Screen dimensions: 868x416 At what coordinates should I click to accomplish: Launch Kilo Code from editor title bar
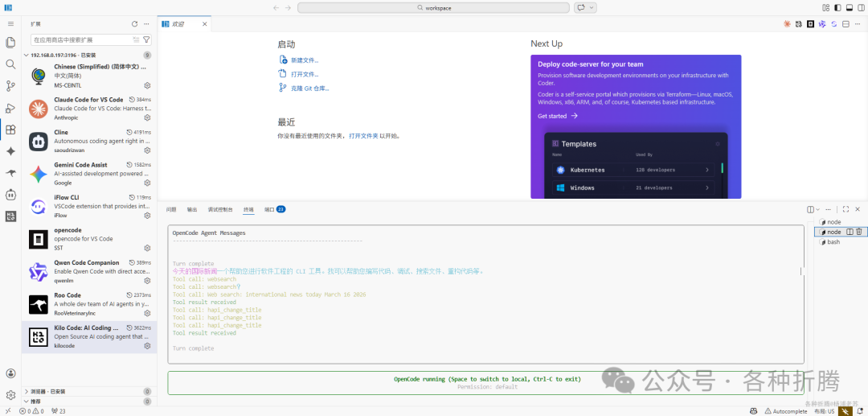(798, 24)
